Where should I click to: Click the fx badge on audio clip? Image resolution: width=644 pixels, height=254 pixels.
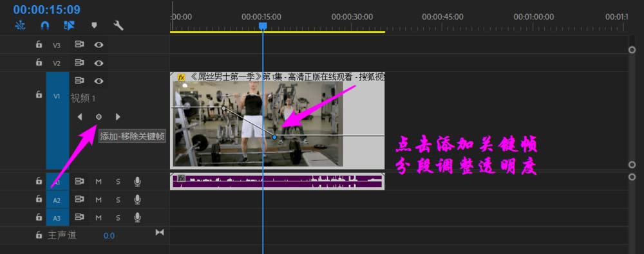click(x=181, y=178)
